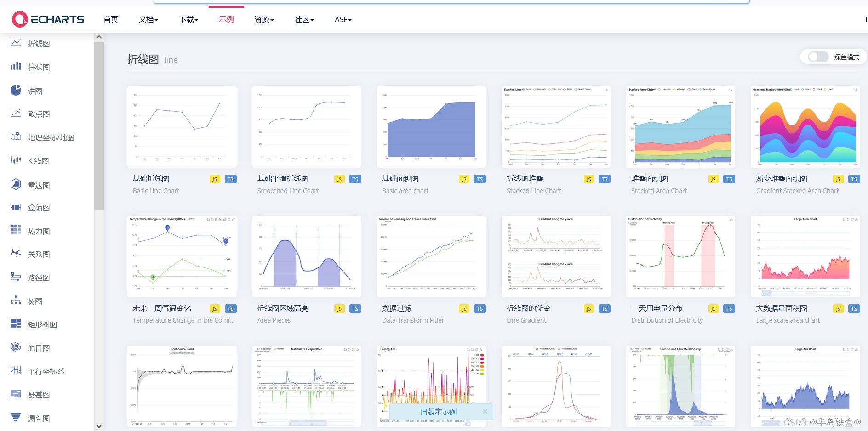Open the Gradient Stacked Area Chart thumbnail

[x=805, y=126]
